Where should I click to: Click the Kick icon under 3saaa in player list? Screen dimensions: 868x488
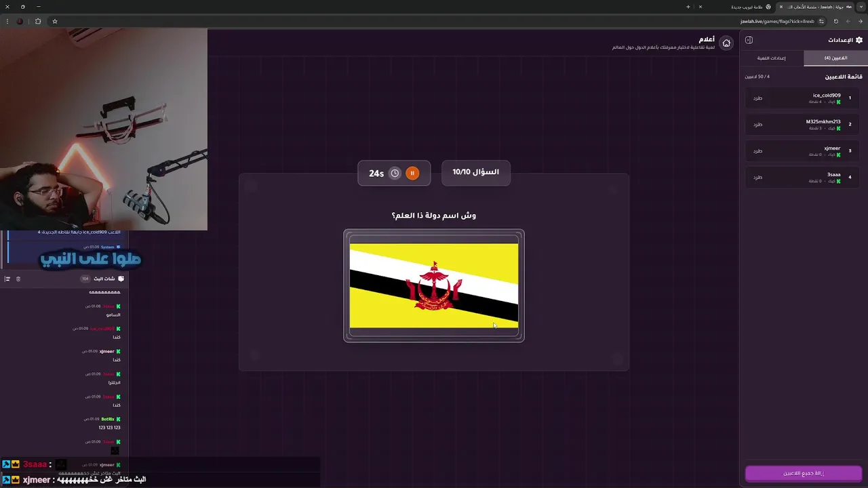click(x=838, y=181)
